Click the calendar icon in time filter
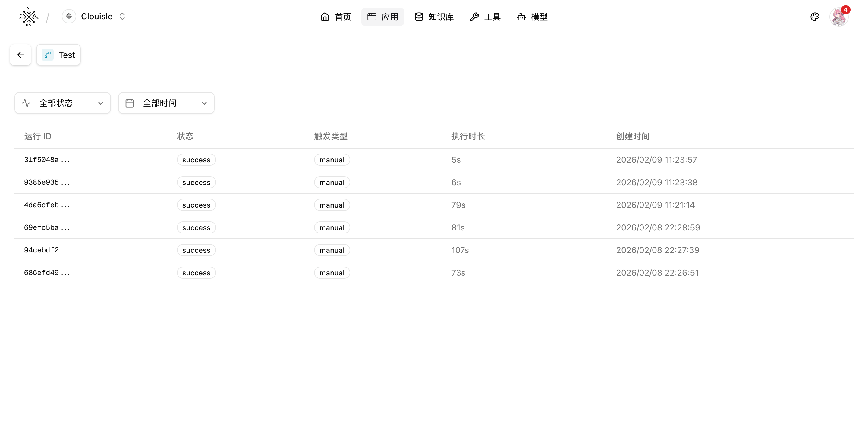Viewport: 868px width, 435px height. click(x=130, y=103)
